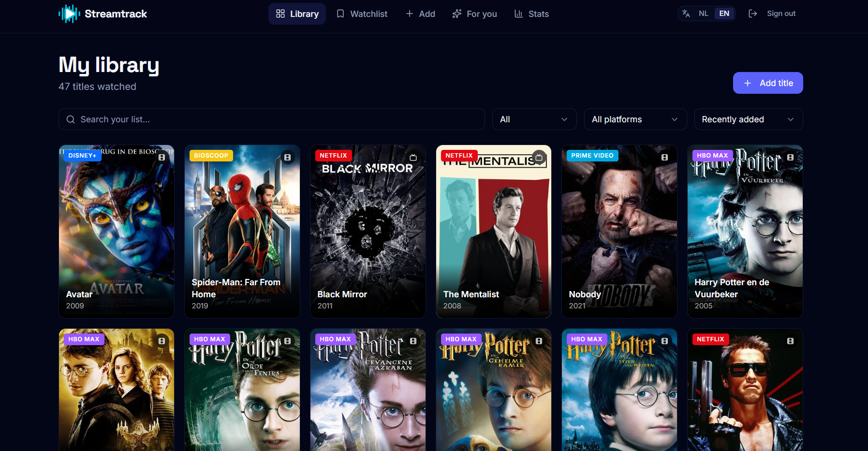The width and height of the screenshot is (868, 451).
Task: Click film icon on first second-row HBO Max card
Action: pos(162,341)
